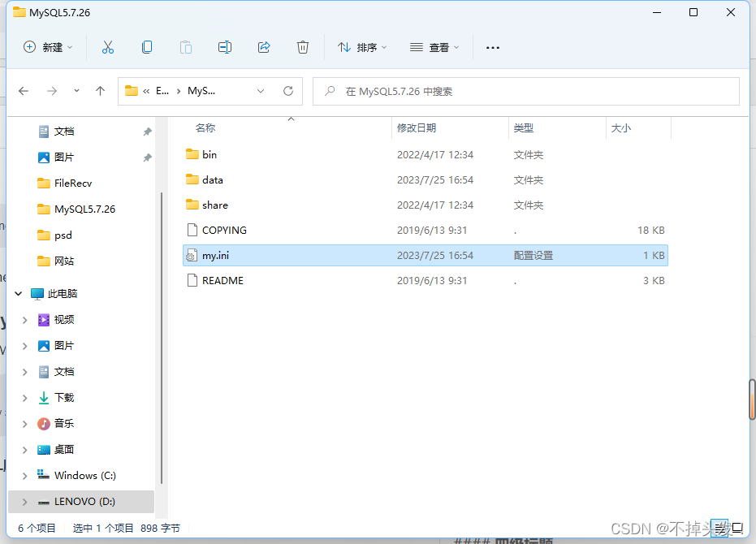Click the Rename icon in toolbar
756x544 pixels.
[225, 47]
